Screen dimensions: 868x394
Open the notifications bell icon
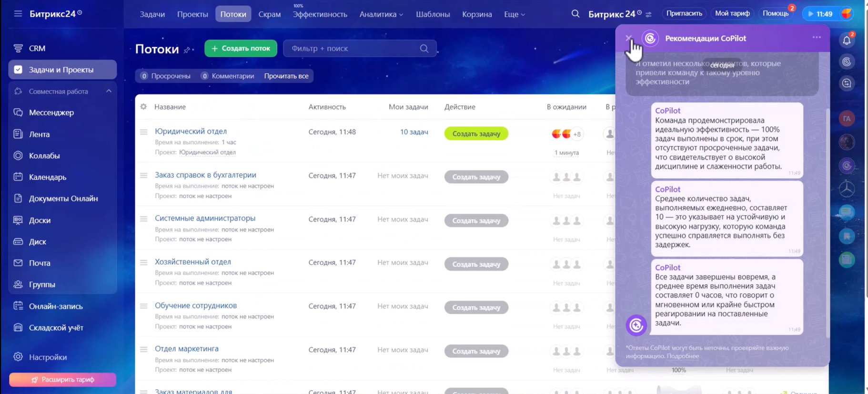pos(847,40)
